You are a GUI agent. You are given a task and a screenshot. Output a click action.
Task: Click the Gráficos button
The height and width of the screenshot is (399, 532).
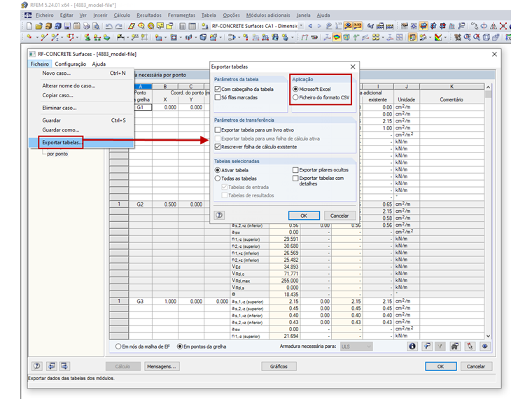[x=279, y=366]
